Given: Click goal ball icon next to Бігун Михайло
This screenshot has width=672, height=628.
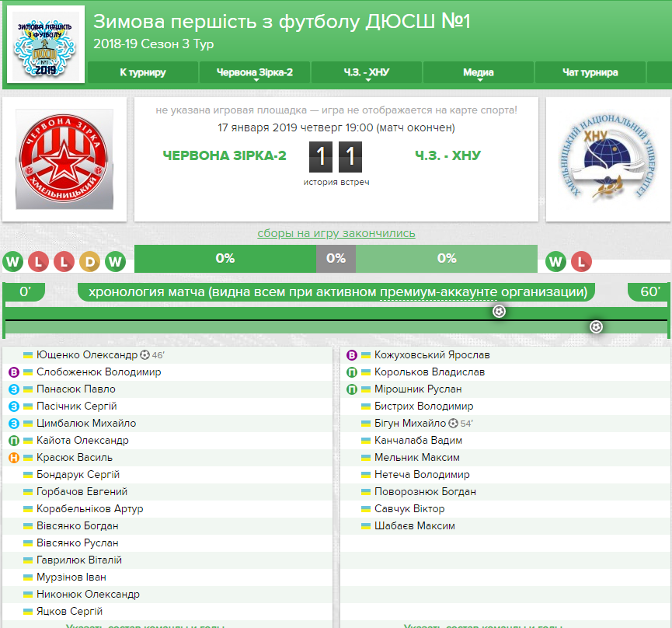Looking at the screenshot, I should point(454,424).
